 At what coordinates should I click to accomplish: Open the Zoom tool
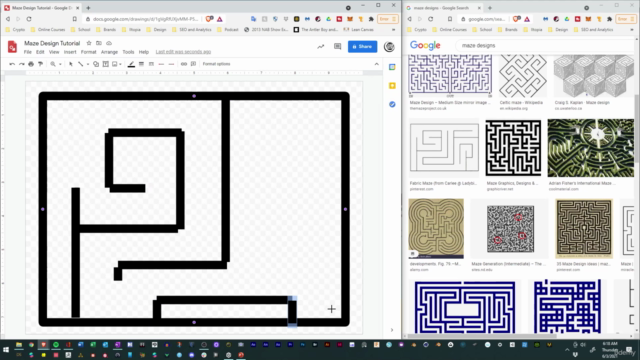[x=53, y=64]
